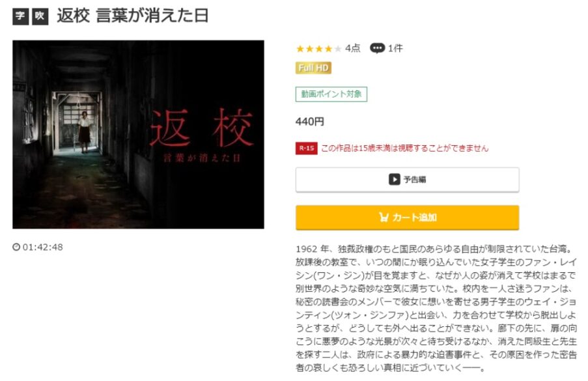The height and width of the screenshot is (381, 588).
Task: Click the 吹 dubbed badge icon
Action: click(40, 16)
